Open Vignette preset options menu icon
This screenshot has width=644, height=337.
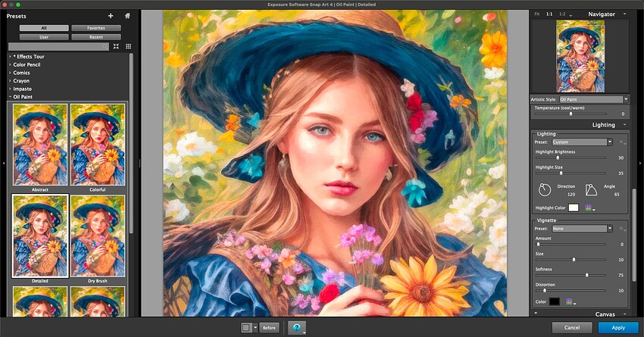(x=623, y=229)
